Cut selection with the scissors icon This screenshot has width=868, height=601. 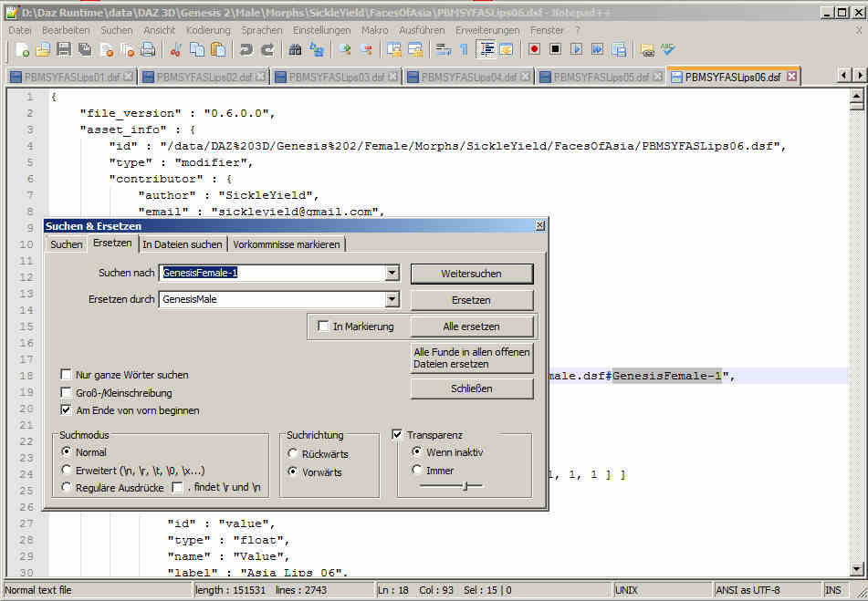point(175,50)
